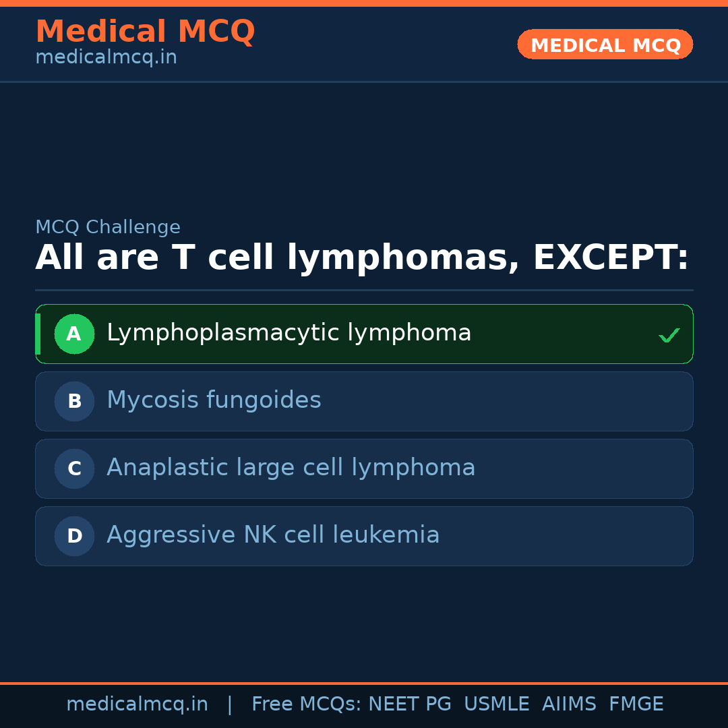Click the T cell lymphomas question heading
This screenshot has width=728, height=728.
(362, 258)
